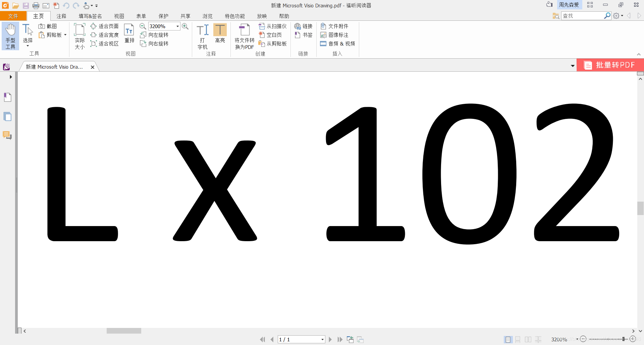Click in the Find (查找) search field
The height and width of the screenshot is (345, 644).
(x=583, y=16)
